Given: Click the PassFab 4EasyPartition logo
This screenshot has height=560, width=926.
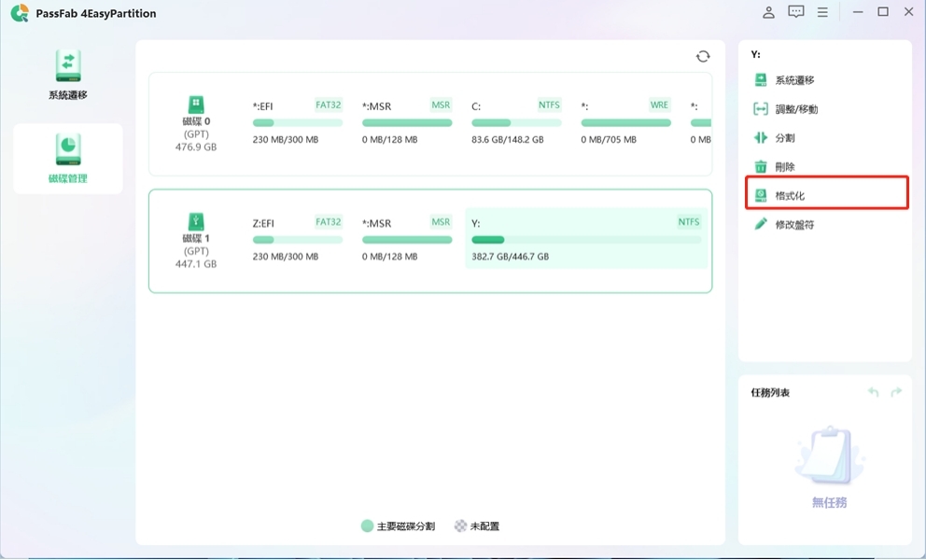Looking at the screenshot, I should coord(19,13).
